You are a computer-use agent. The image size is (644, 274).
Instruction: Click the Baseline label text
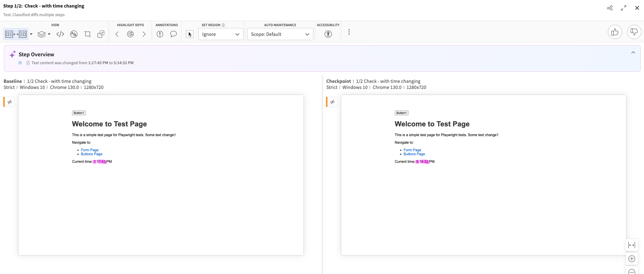click(x=13, y=81)
